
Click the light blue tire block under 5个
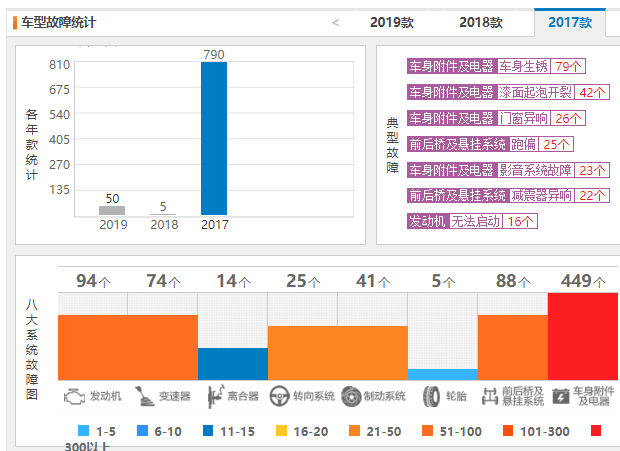[443, 374]
